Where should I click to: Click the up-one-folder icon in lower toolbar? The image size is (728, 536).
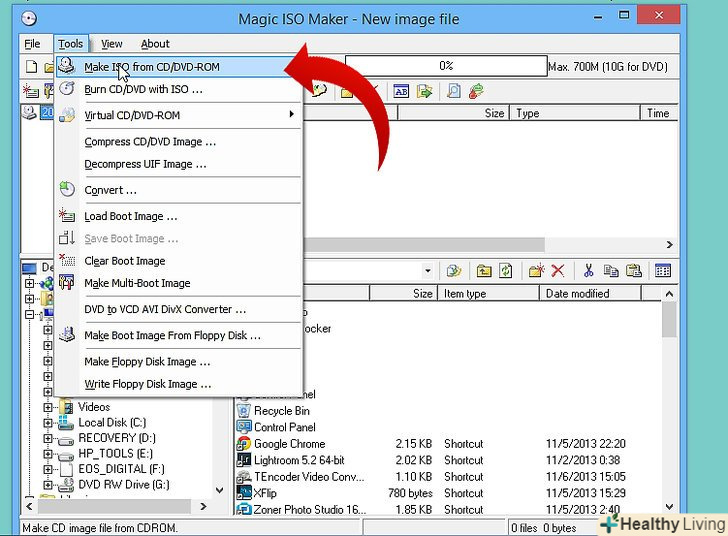pos(484,271)
